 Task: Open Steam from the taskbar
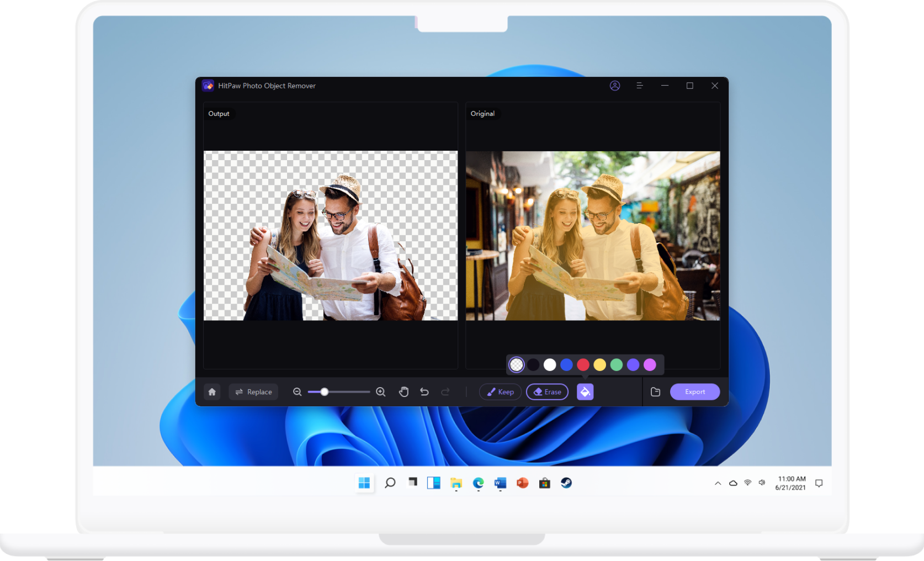click(x=566, y=483)
